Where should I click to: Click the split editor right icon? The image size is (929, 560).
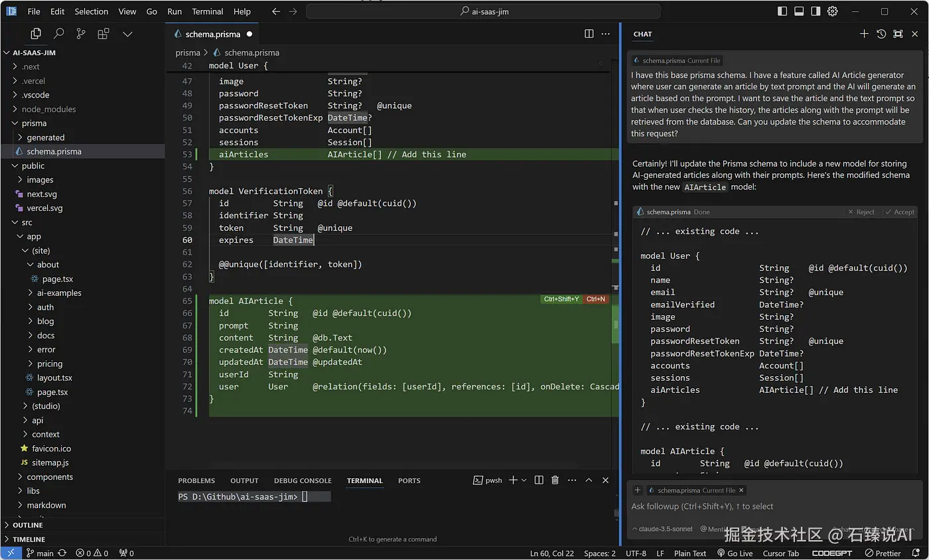point(589,34)
